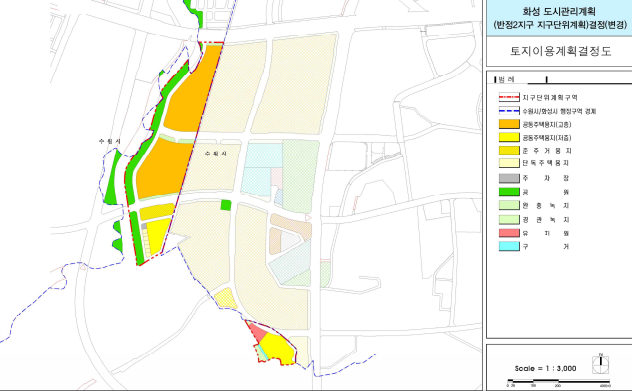Click the orange 공동주택용지(고층) legend swatch
Viewport: 632px width, 391px height.
[x=509, y=124]
